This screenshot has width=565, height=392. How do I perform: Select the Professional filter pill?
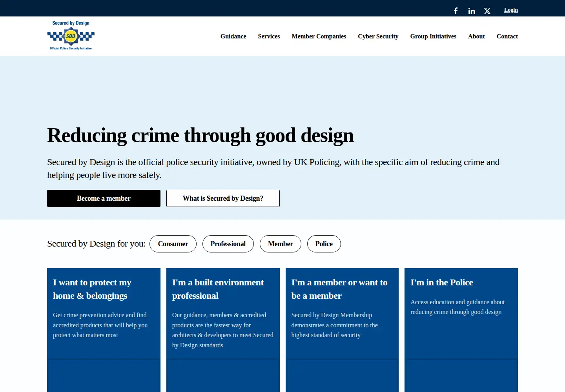point(228,244)
